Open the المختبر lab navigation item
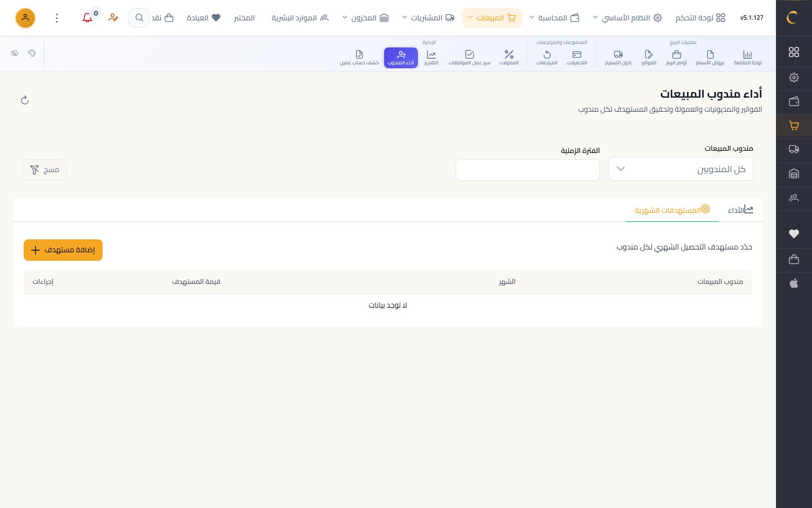The image size is (812, 508). tap(244, 18)
